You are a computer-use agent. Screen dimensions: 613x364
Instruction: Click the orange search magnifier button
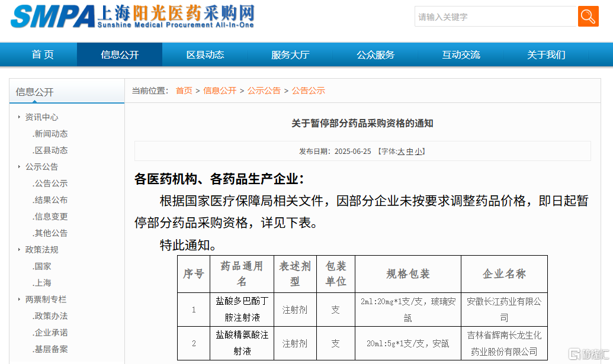pos(588,17)
